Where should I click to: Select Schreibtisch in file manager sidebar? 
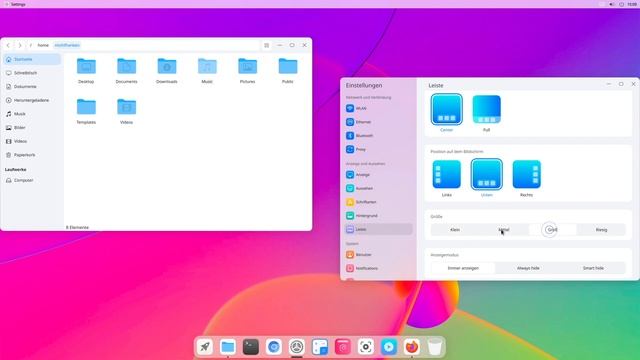[32, 73]
